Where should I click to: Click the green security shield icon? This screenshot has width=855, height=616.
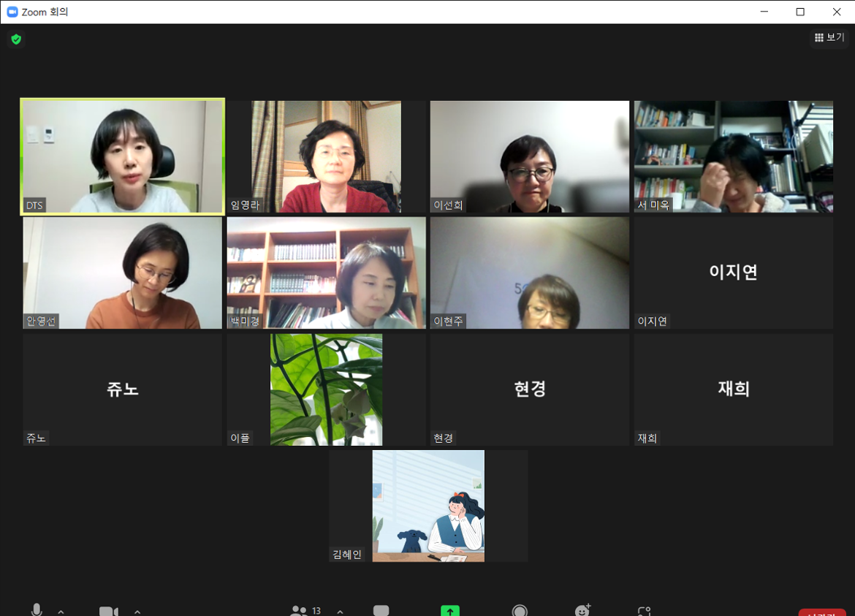tap(16, 39)
